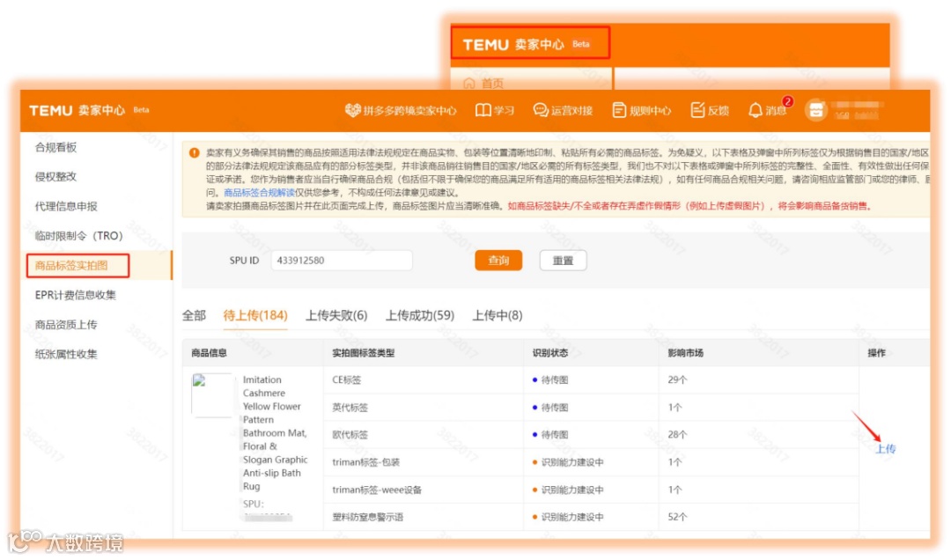Click the chat bubble icon for 运营对接
This screenshot has width=951, height=560.
(541, 110)
